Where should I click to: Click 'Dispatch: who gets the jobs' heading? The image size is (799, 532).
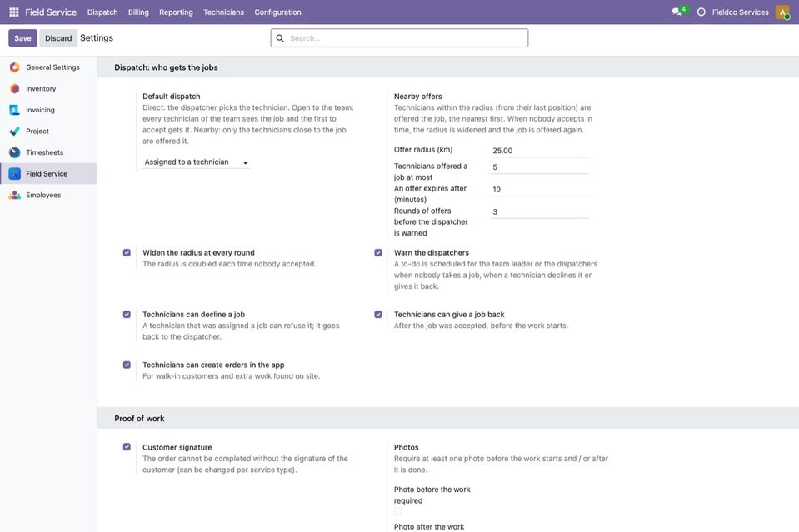166,67
